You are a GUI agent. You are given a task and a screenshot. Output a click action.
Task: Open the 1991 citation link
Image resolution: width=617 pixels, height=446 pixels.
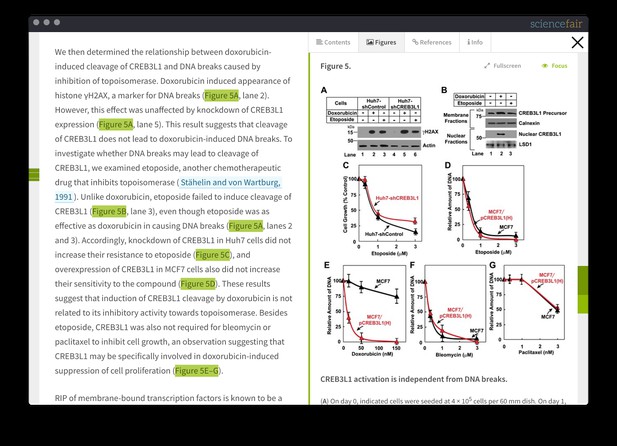(63, 197)
